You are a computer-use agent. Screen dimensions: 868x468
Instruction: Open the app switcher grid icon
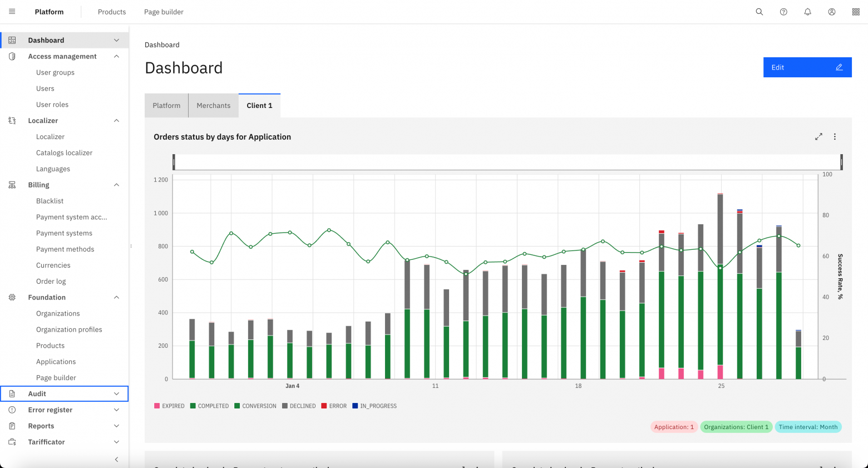(x=856, y=12)
